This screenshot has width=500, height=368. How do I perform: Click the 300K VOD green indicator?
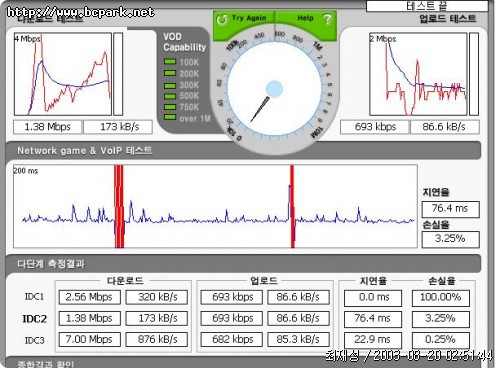click(170, 85)
